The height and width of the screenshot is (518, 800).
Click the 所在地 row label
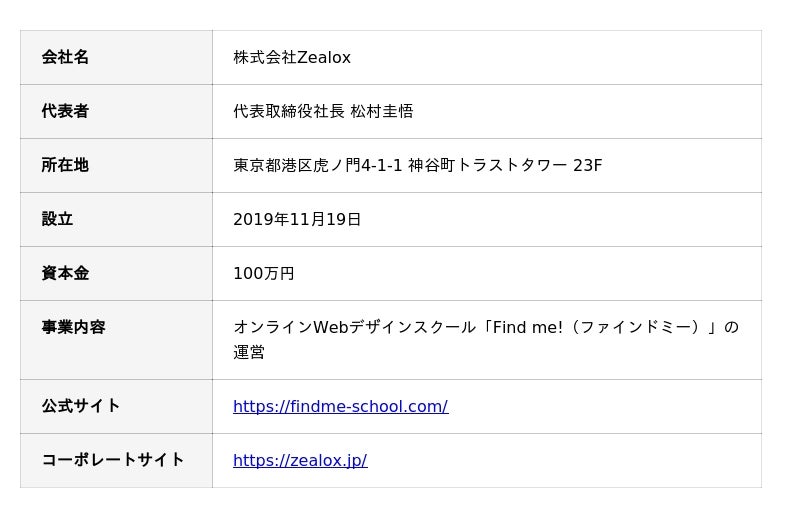click(x=65, y=165)
